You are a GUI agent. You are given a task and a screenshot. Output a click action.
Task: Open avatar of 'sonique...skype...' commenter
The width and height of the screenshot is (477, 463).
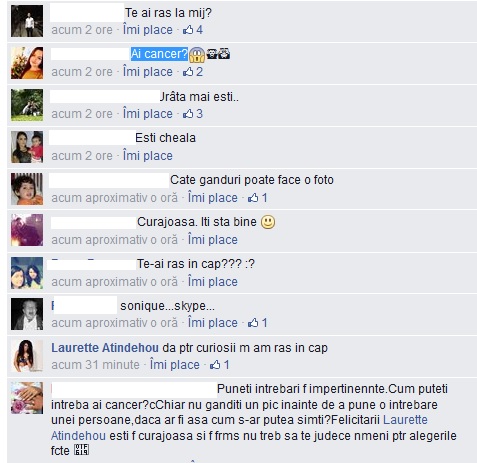point(27,314)
